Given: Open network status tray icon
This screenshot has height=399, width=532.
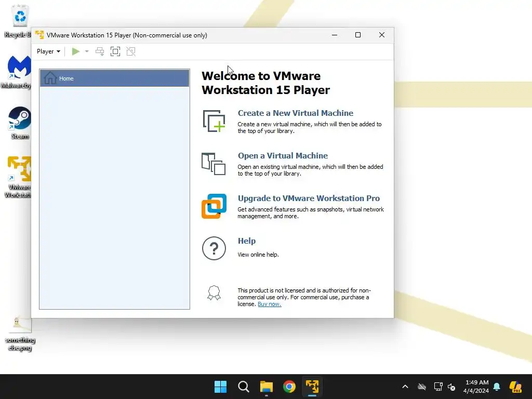Looking at the screenshot, I should pos(438,387).
